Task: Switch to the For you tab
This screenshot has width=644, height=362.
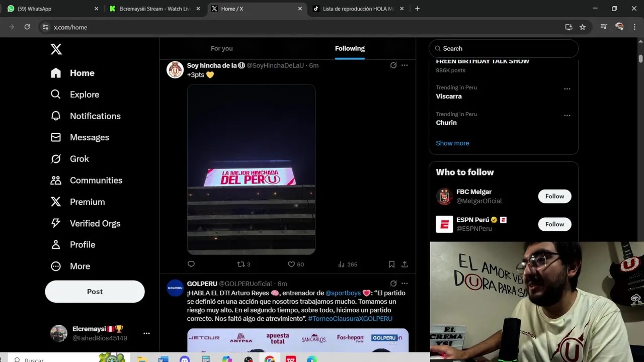Action: pyautogui.click(x=222, y=48)
